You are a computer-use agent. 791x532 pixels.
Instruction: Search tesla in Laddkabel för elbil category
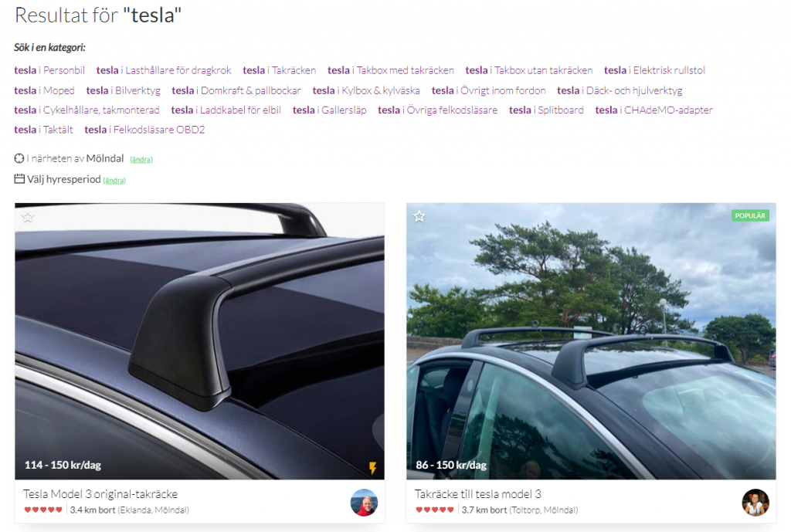tap(226, 110)
